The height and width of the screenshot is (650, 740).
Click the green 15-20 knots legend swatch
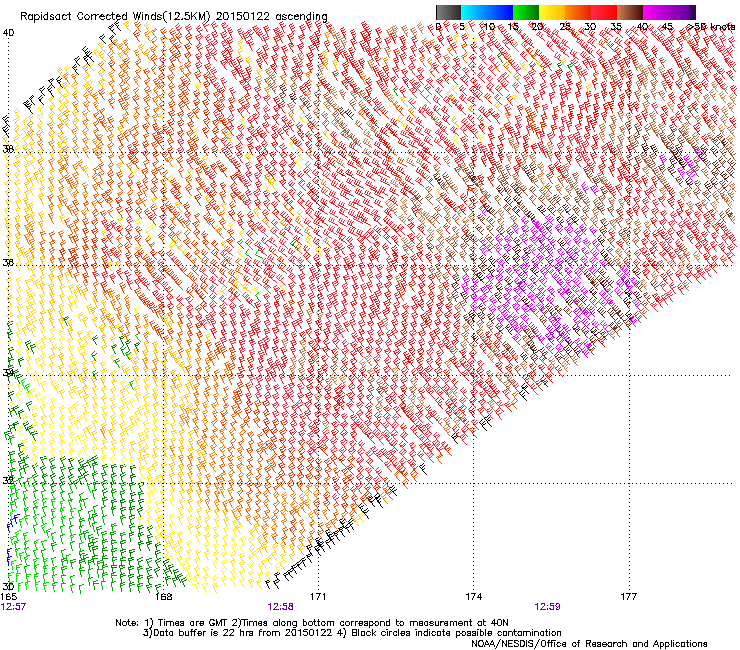(526, 12)
